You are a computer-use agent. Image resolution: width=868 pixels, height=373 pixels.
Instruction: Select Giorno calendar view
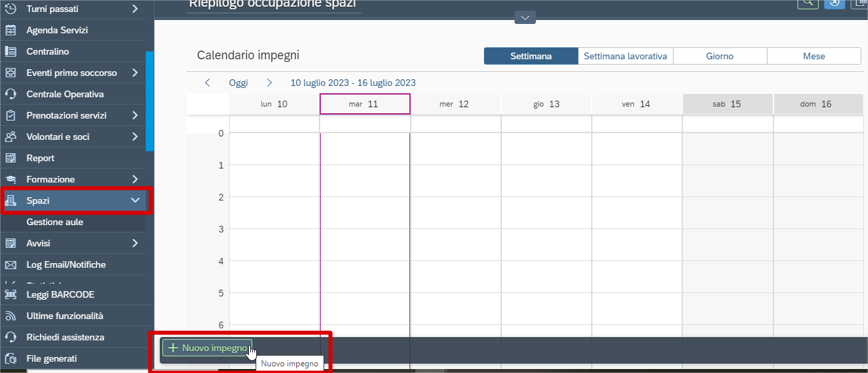[720, 56]
